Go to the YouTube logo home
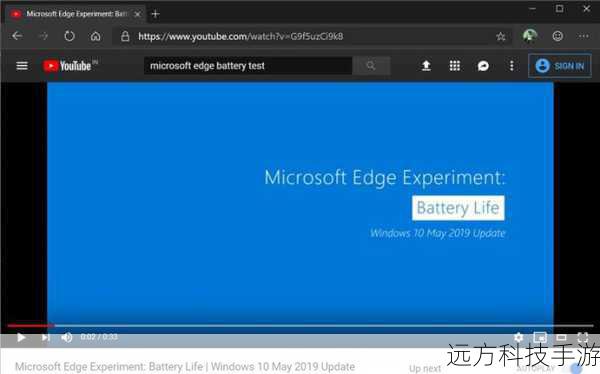 [70, 66]
